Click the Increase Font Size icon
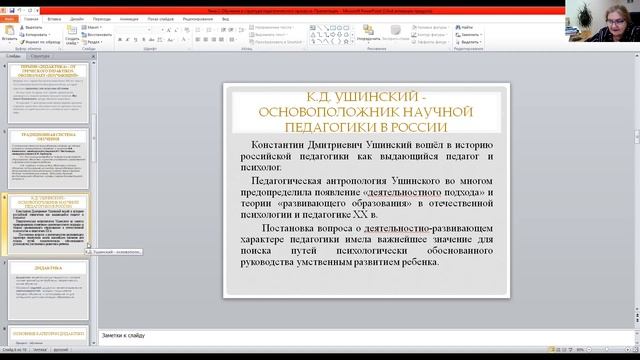 pyautogui.click(x=168, y=30)
